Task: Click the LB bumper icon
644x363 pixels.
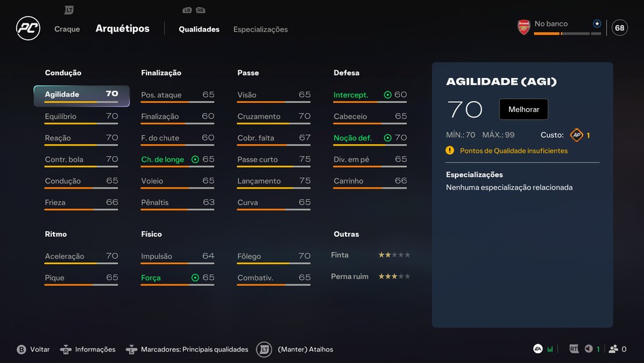Action: [187, 10]
